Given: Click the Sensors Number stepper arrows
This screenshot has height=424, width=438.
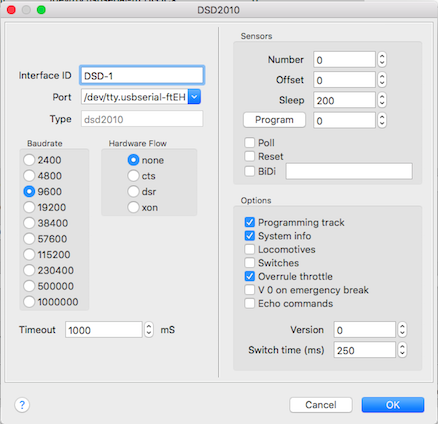Looking at the screenshot, I should pos(382,60).
